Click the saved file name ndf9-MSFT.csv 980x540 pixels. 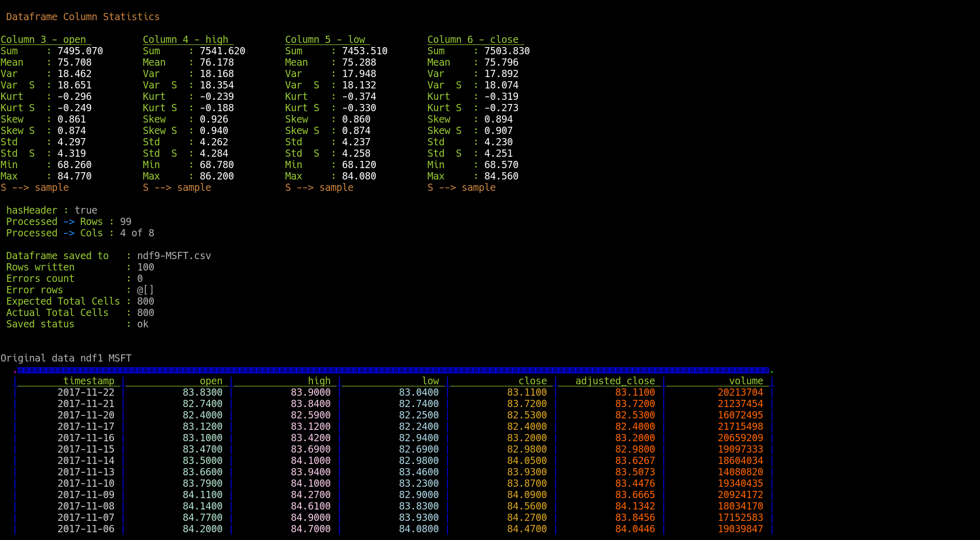click(x=174, y=256)
